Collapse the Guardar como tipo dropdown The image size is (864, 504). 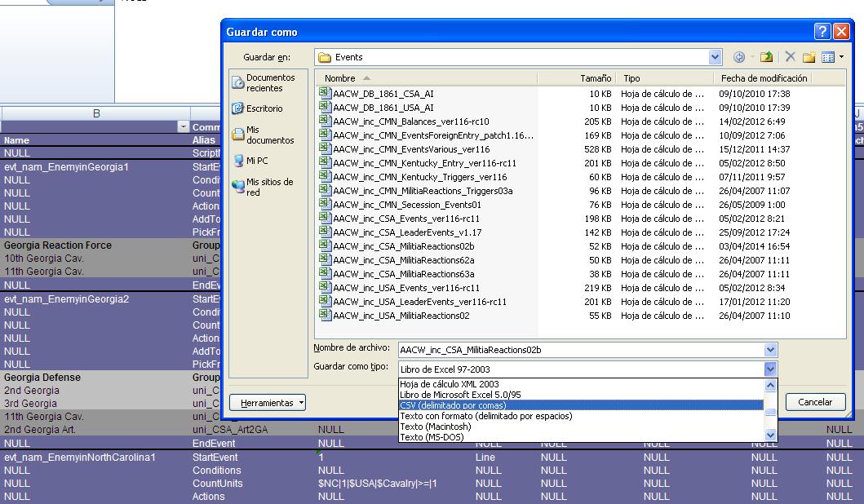[770, 369]
